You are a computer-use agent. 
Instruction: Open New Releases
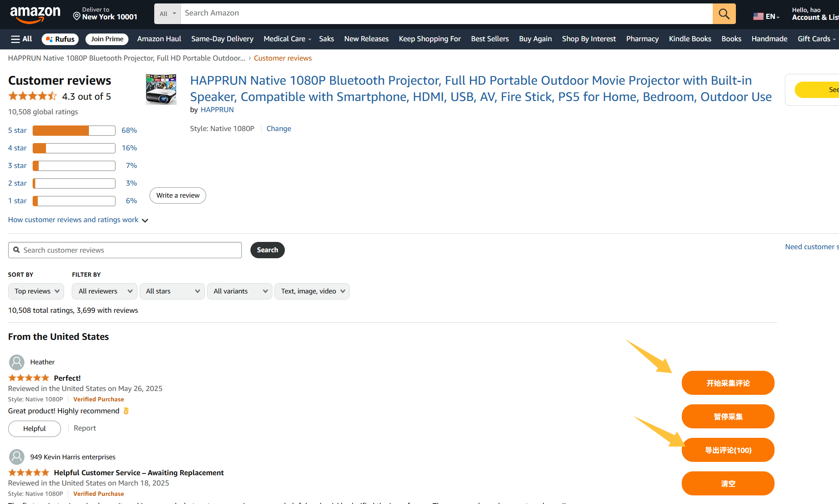[366, 39]
